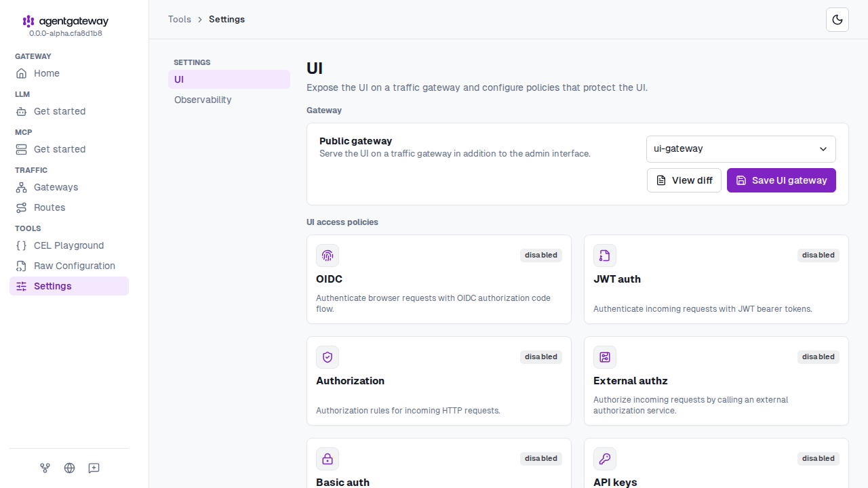This screenshot has height=488, width=868.
Task: Click the feedback message icon in the sidebar footer
Action: 94,468
